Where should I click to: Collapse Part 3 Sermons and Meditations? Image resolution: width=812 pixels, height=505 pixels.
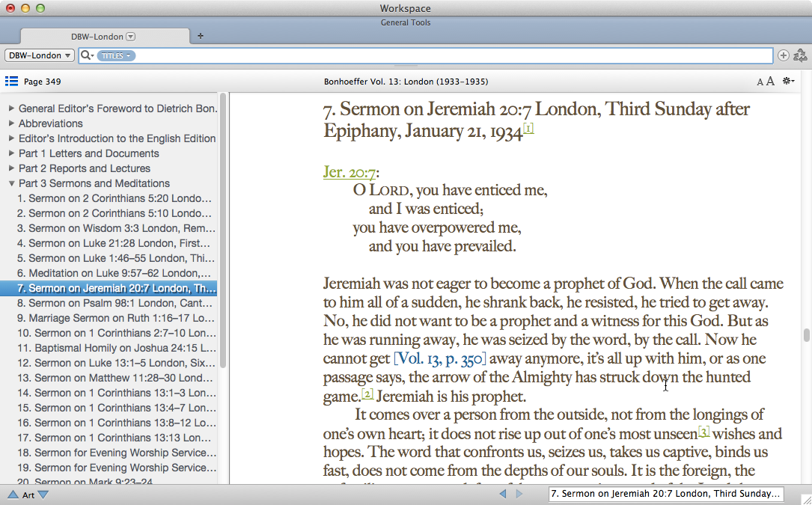pos(11,183)
